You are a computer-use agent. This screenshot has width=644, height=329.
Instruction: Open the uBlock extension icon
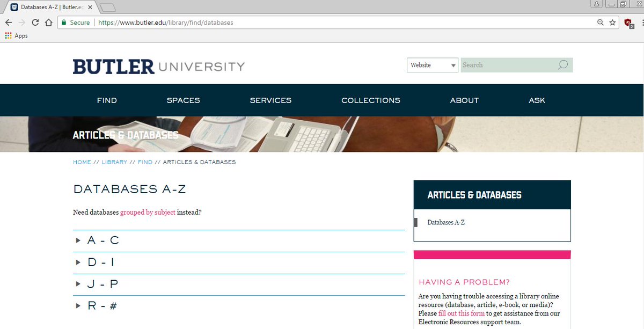(629, 23)
